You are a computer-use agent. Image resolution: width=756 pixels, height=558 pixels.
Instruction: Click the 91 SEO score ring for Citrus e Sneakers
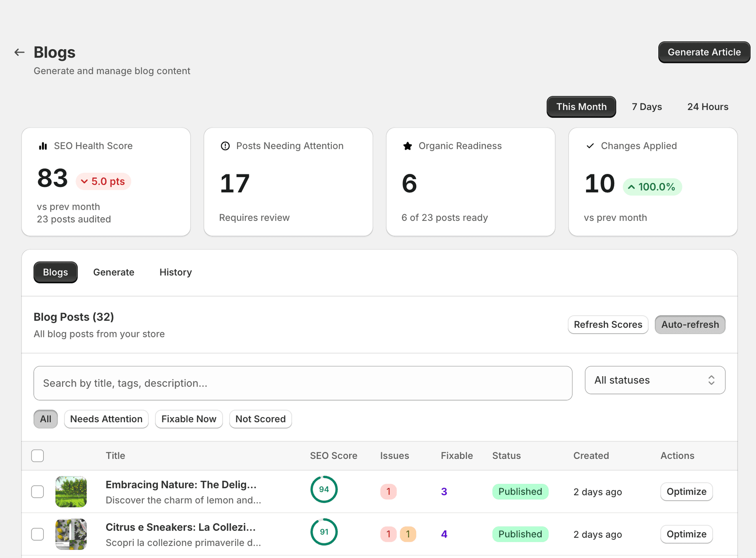[324, 532]
